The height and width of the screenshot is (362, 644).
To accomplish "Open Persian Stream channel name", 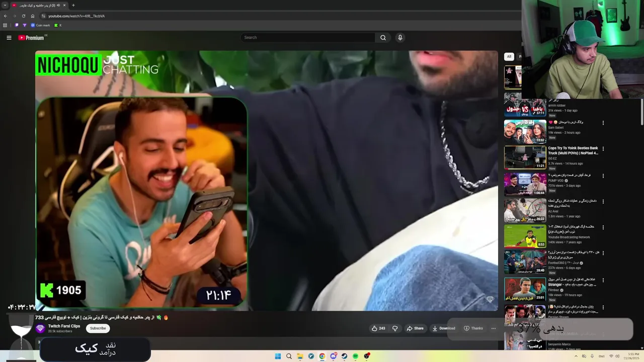I will pos(558,317).
